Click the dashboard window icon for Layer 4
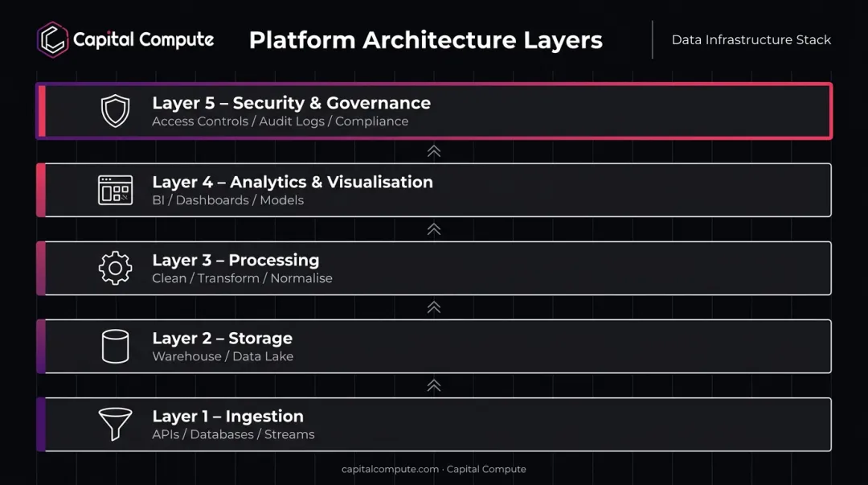 click(115, 190)
